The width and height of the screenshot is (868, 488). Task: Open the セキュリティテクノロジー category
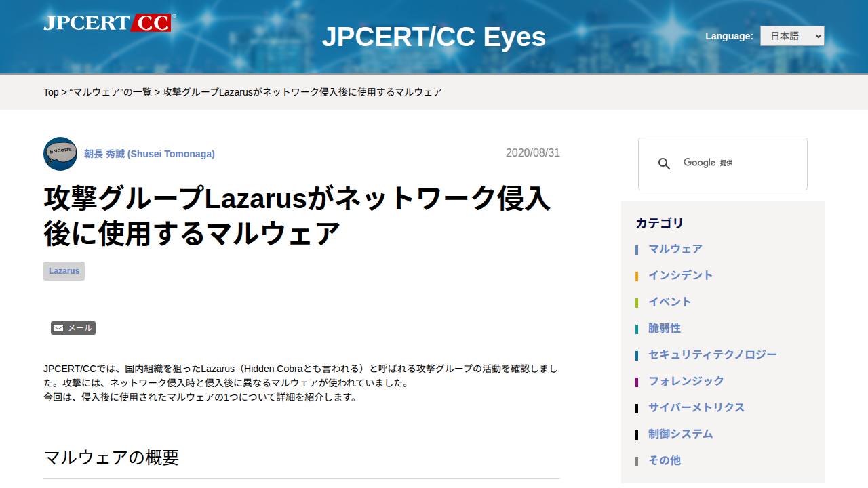tap(713, 354)
